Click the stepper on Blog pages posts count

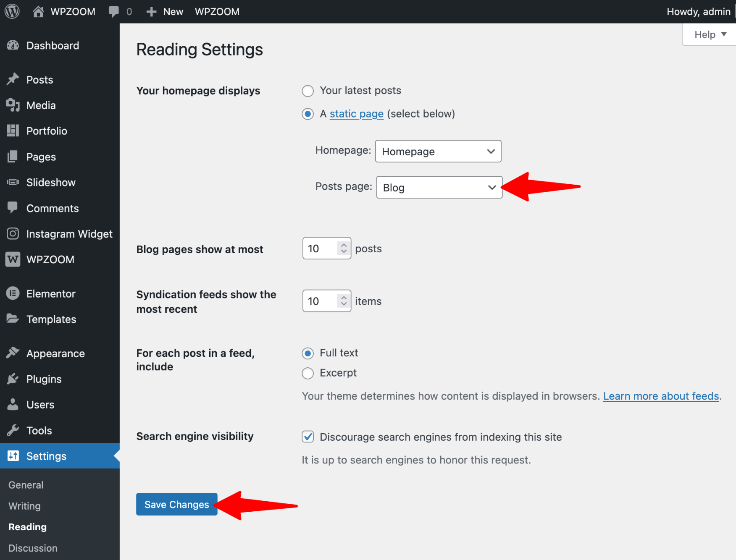(x=344, y=249)
